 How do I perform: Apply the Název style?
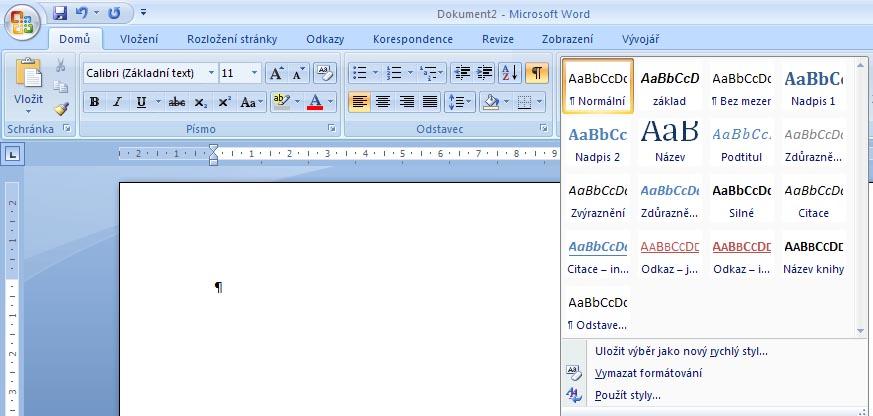click(x=670, y=142)
